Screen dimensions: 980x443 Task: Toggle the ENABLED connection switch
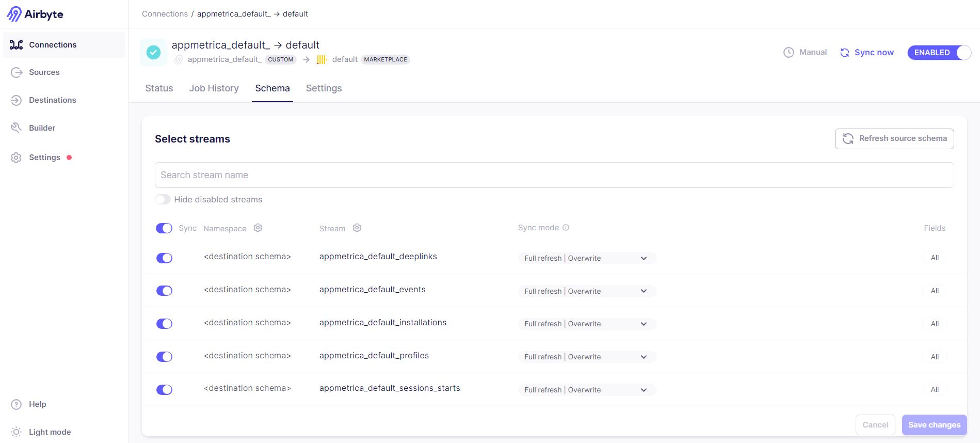(939, 53)
